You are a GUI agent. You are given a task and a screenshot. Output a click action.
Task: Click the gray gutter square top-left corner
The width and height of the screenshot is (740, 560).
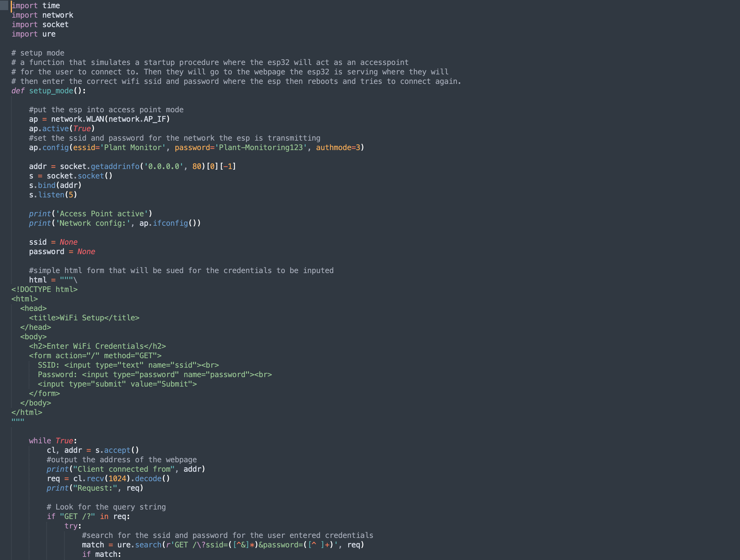click(x=5, y=5)
